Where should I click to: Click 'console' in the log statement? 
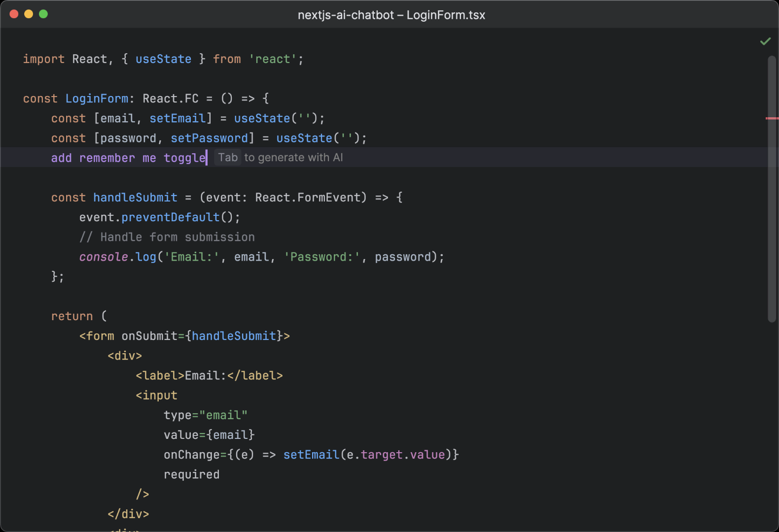click(x=104, y=257)
